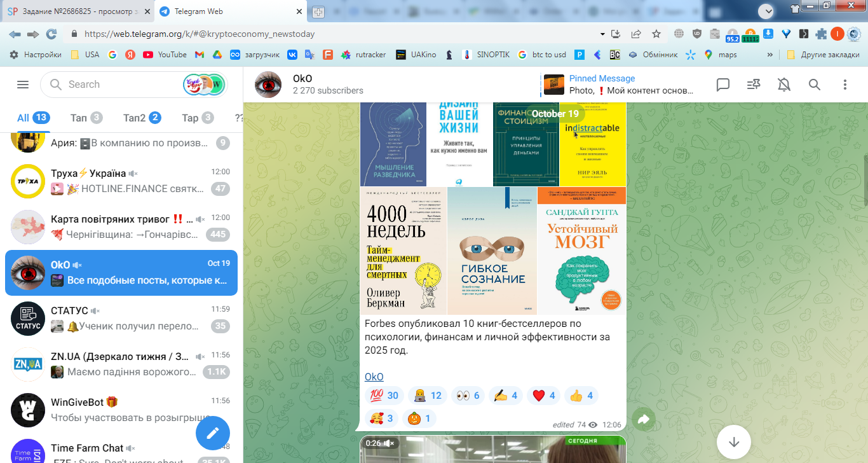The width and height of the screenshot is (868, 463).
Task: Expand hidden bookmarks with the double chevron
Action: click(770, 55)
